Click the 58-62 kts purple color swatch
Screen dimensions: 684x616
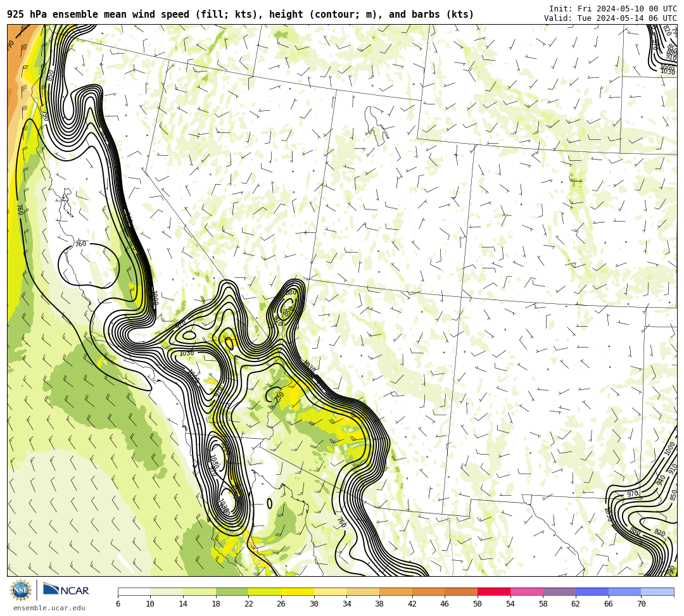(x=559, y=591)
